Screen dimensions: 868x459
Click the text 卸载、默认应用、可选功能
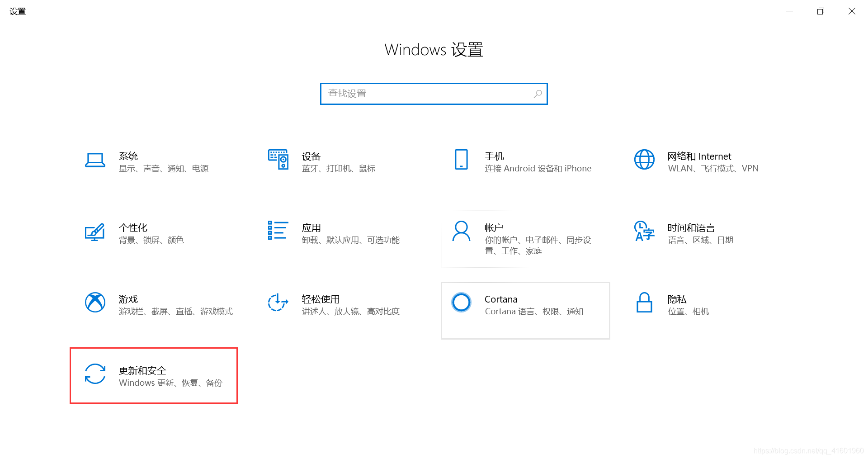[x=351, y=240]
